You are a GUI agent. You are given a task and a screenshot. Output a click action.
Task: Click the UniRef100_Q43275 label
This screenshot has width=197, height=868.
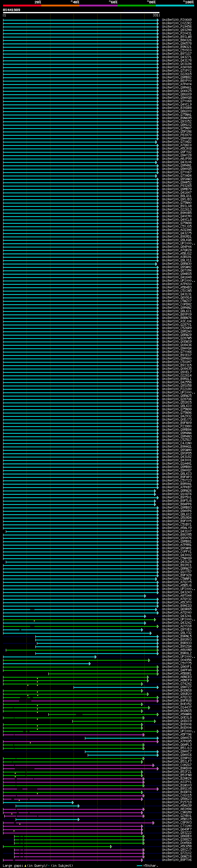(177, 233)
